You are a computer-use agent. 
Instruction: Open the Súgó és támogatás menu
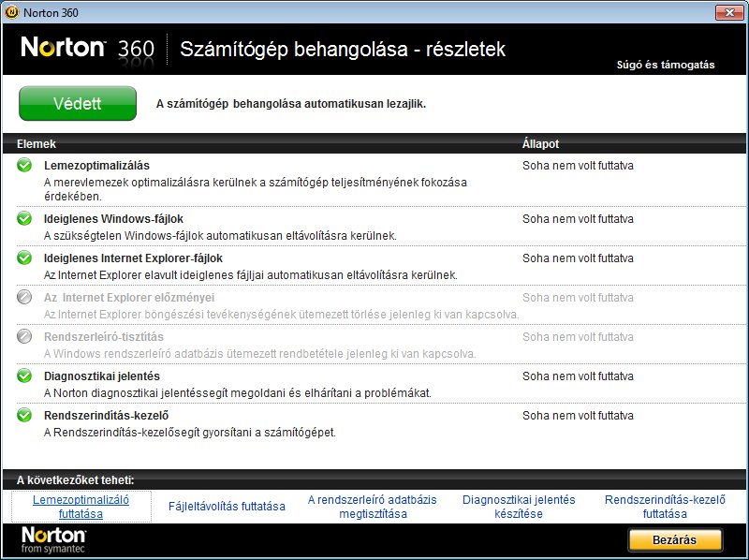665,65
